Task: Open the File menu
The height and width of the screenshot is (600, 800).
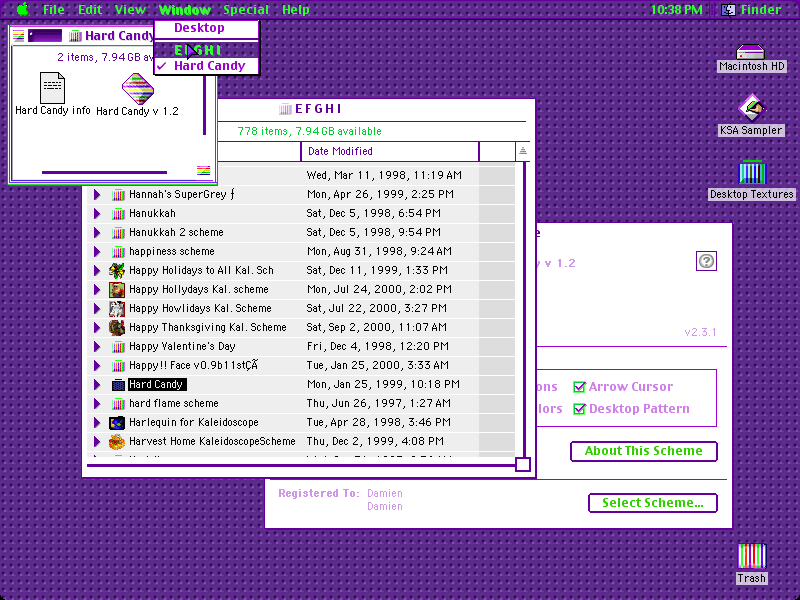Action: click(x=54, y=10)
